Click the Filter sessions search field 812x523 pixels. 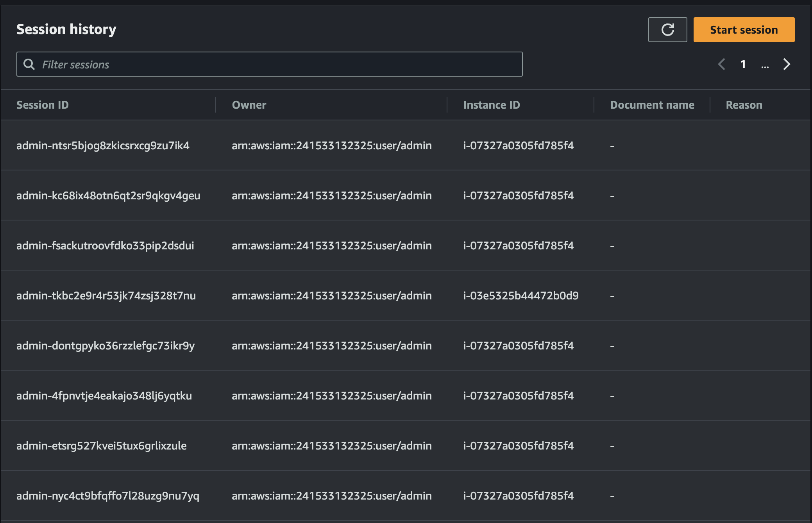pyautogui.click(x=274, y=64)
